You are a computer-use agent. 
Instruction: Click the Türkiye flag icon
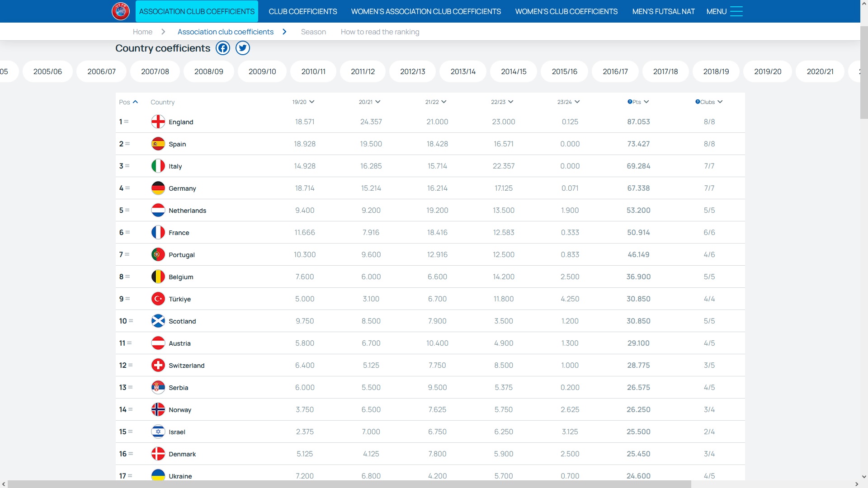158,299
